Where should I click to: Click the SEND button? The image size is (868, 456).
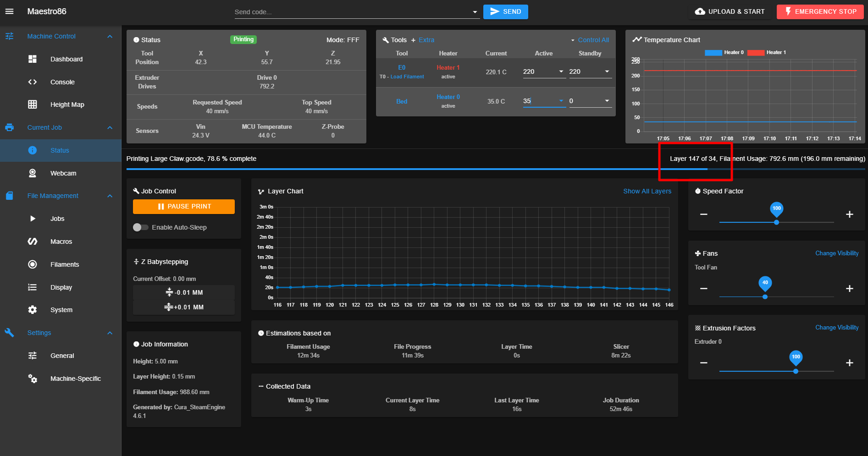pyautogui.click(x=506, y=11)
